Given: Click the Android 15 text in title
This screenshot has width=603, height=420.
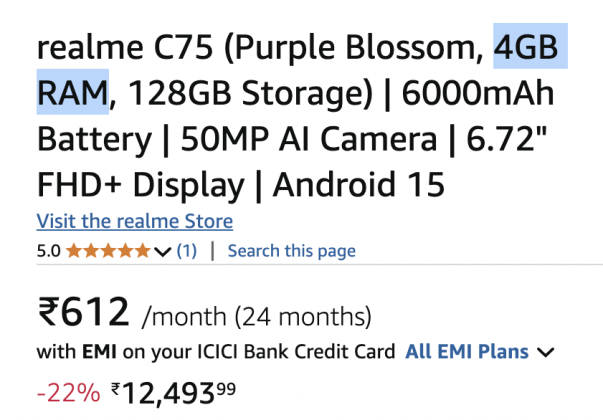Looking at the screenshot, I should [x=359, y=185].
